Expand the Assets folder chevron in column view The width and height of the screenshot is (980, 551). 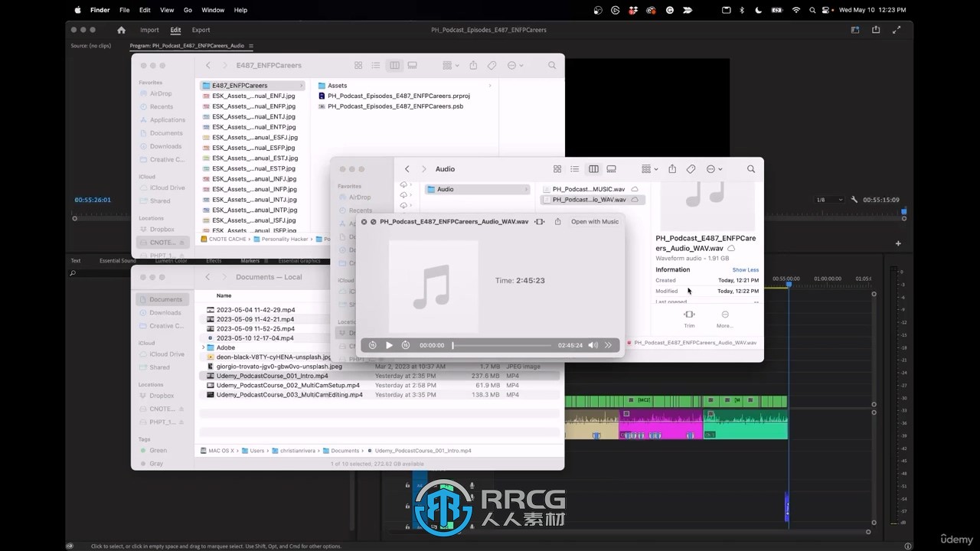tap(489, 86)
